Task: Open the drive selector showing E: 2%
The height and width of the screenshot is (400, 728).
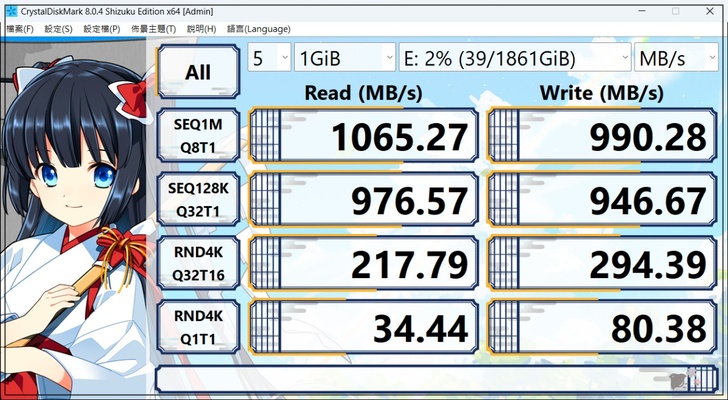Action: tap(514, 58)
